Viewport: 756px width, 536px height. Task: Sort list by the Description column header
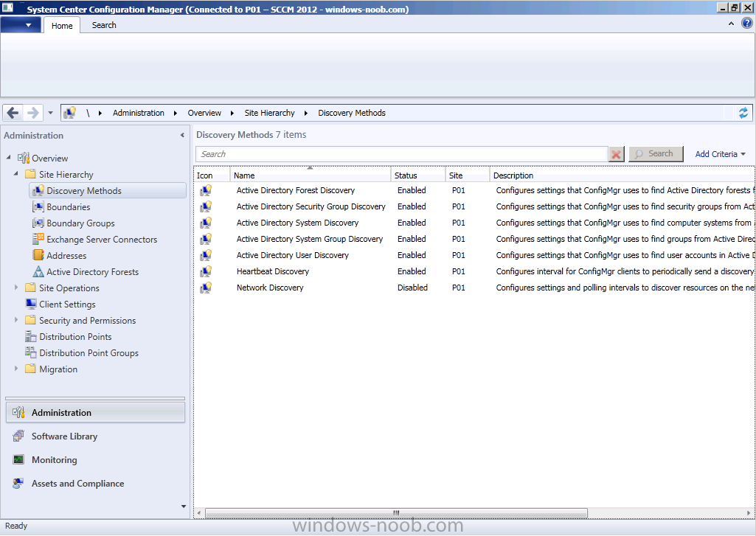pyautogui.click(x=622, y=175)
